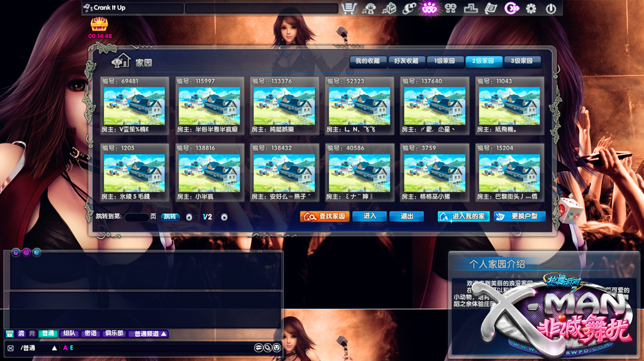This screenshot has height=361, width=644.
Task: Click the 进入 button
Action: (369, 216)
